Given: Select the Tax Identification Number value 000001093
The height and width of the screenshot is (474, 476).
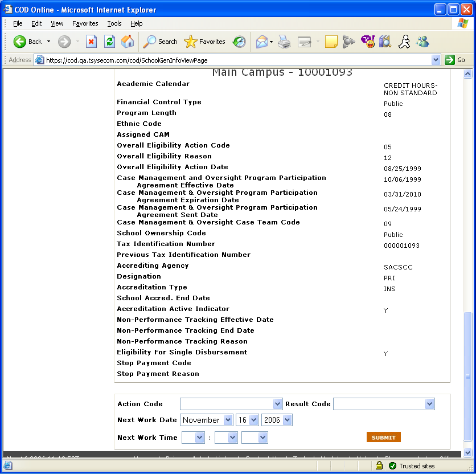Looking at the screenshot, I should tap(401, 246).
